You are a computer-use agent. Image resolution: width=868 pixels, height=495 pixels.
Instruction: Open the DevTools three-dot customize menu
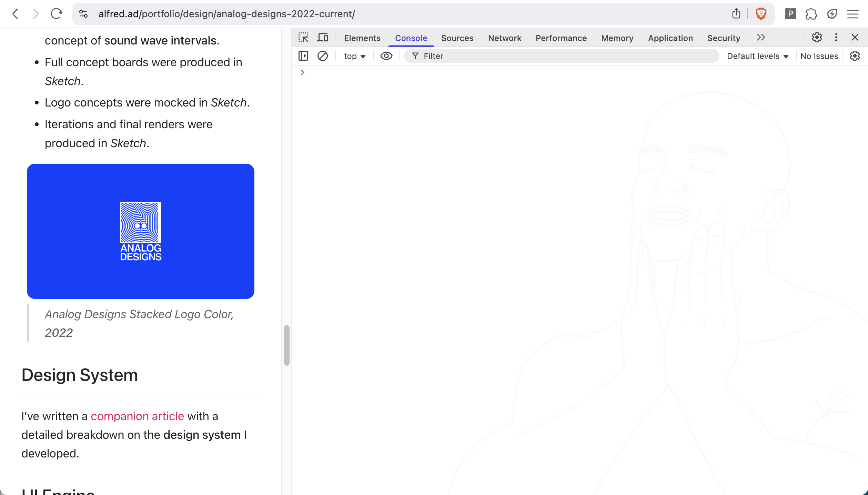836,37
